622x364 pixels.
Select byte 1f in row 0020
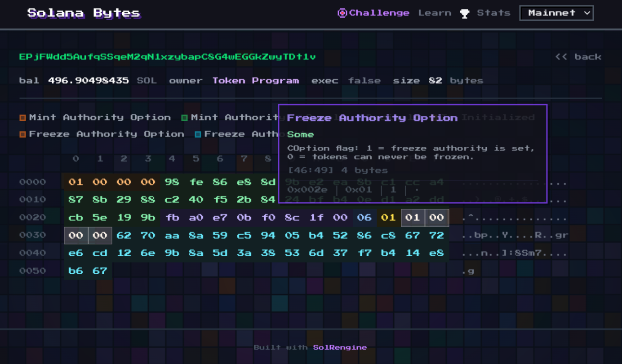[x=316, y=218]
